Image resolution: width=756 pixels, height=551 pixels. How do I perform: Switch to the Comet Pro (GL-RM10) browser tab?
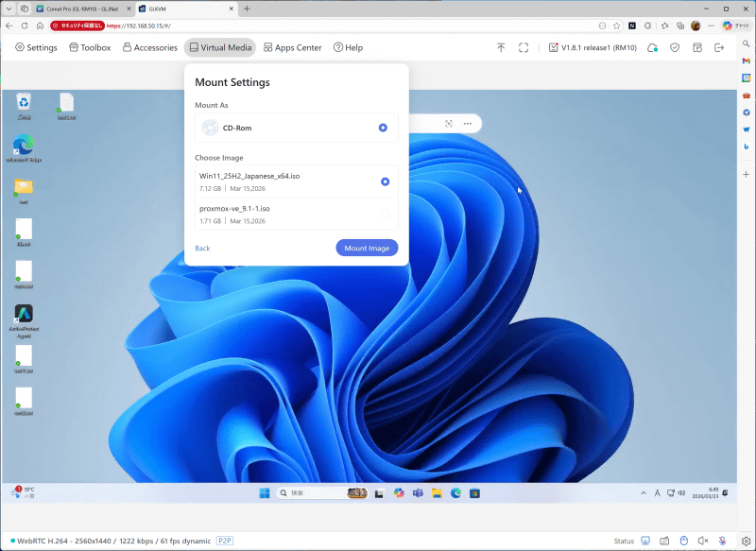pos(82,9)
